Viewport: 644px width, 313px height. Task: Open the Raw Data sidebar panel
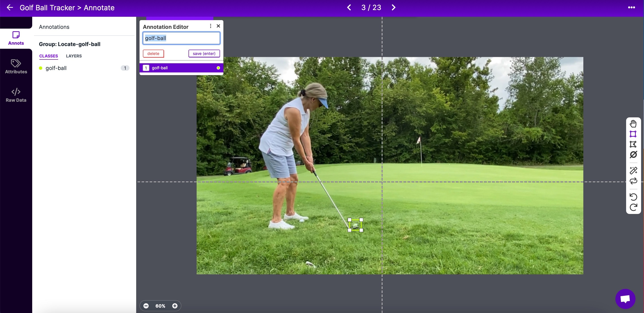tap(16, 95)
